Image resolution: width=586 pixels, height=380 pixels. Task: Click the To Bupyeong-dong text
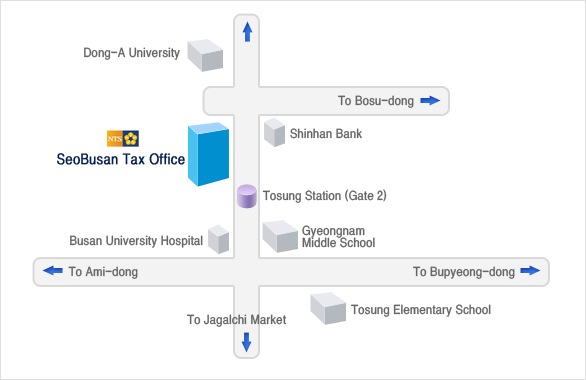pos(464,272)
